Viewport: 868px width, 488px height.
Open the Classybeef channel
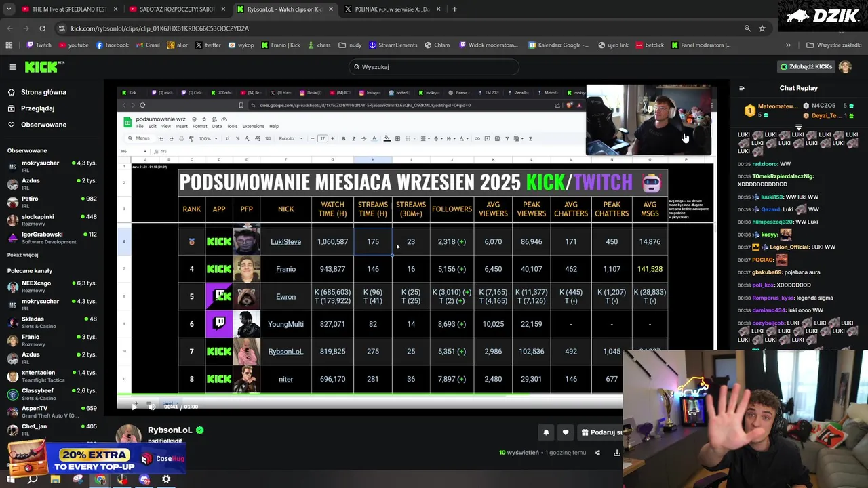point(52,394)
